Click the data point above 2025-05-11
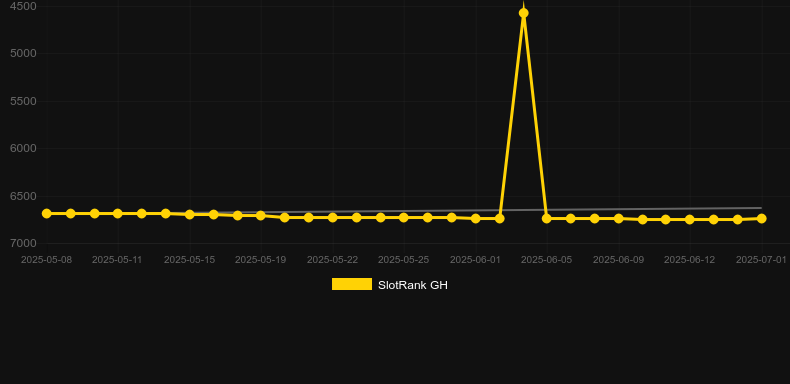Viewport: 790px width, 384px height. [118, 214]
